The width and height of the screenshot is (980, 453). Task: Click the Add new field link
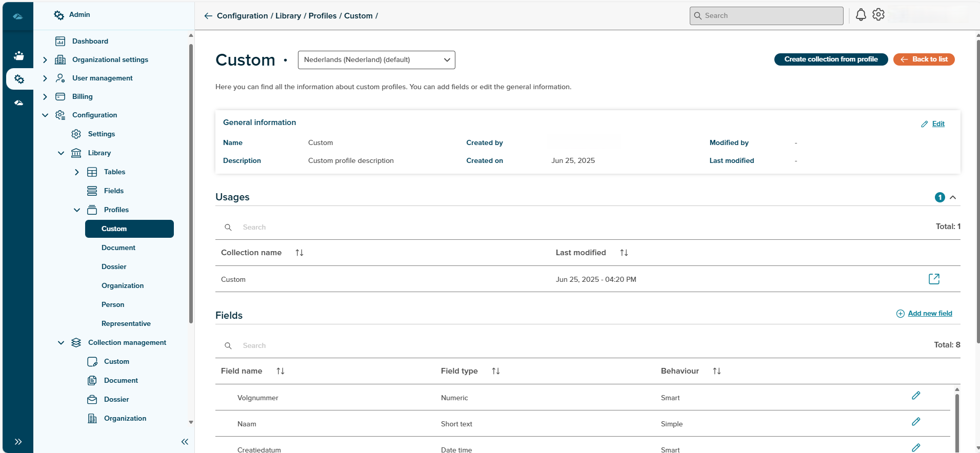[930, 313]
